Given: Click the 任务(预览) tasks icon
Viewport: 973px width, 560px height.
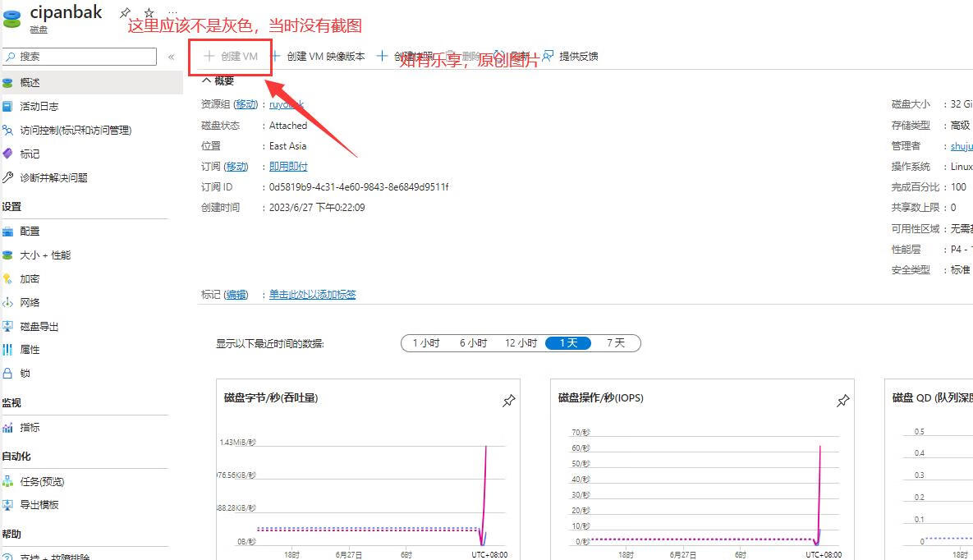Looking at the screenshot, I should click(7, 481).
